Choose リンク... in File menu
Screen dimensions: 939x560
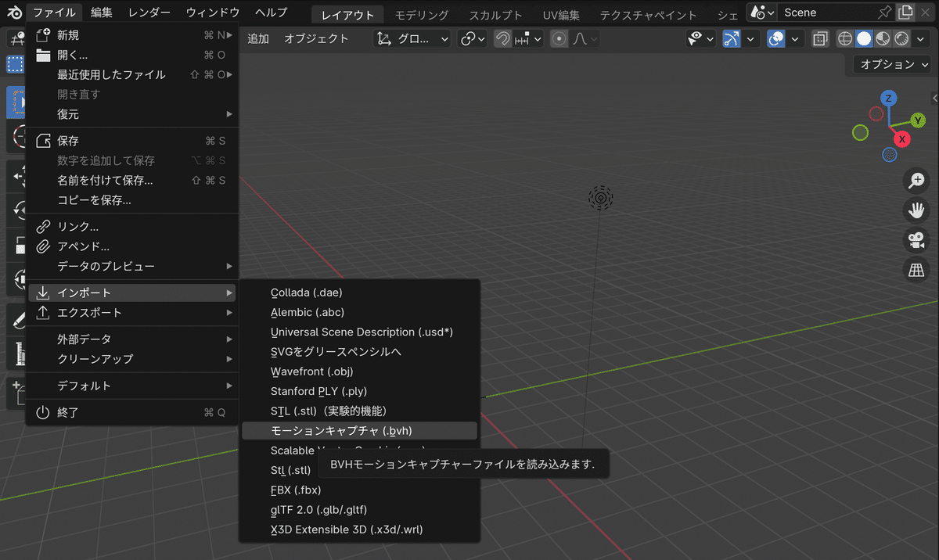click(x=133, y=227)
